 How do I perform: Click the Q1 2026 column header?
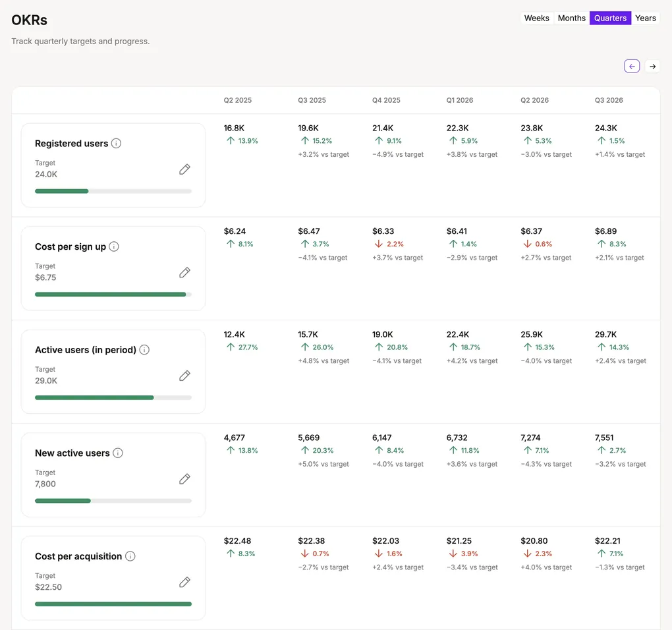459,100
